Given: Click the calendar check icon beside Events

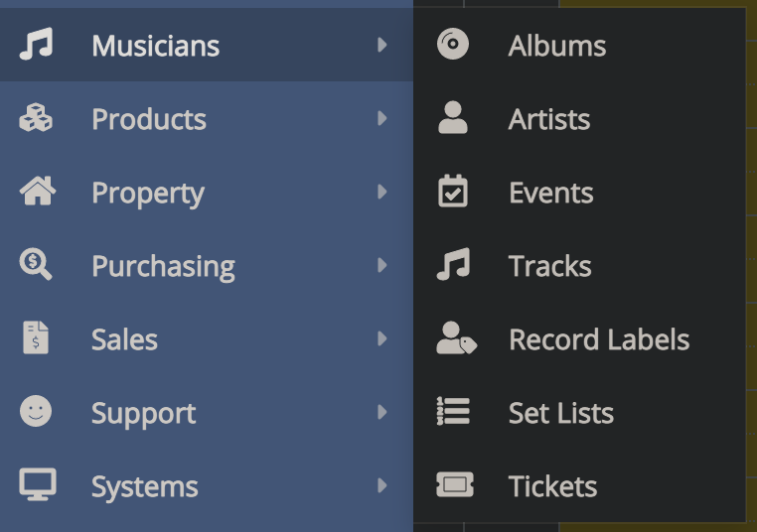Looking at the screenshot, I should pos(453,192).
